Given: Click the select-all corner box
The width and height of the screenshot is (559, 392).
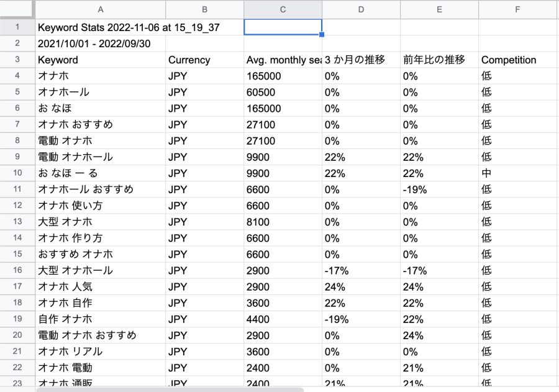Looking at the screenshot, I should click(x=17, y=9).
